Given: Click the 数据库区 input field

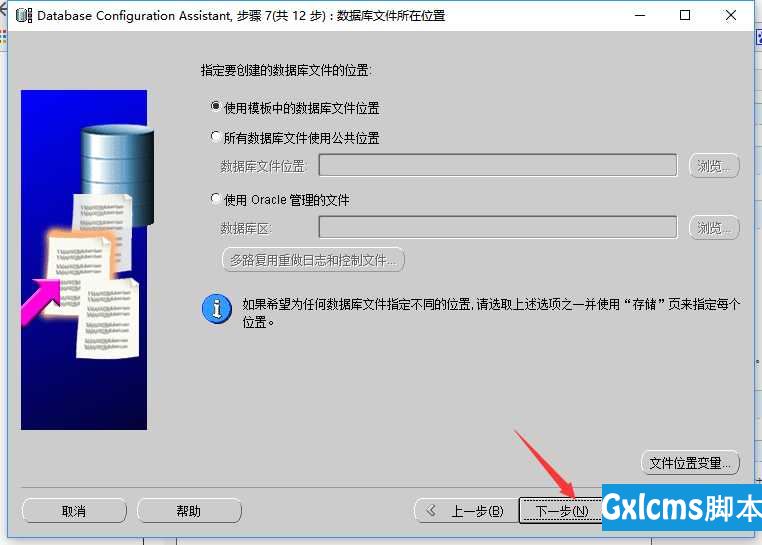Looking at the screenshot, I should coord(498,227).
